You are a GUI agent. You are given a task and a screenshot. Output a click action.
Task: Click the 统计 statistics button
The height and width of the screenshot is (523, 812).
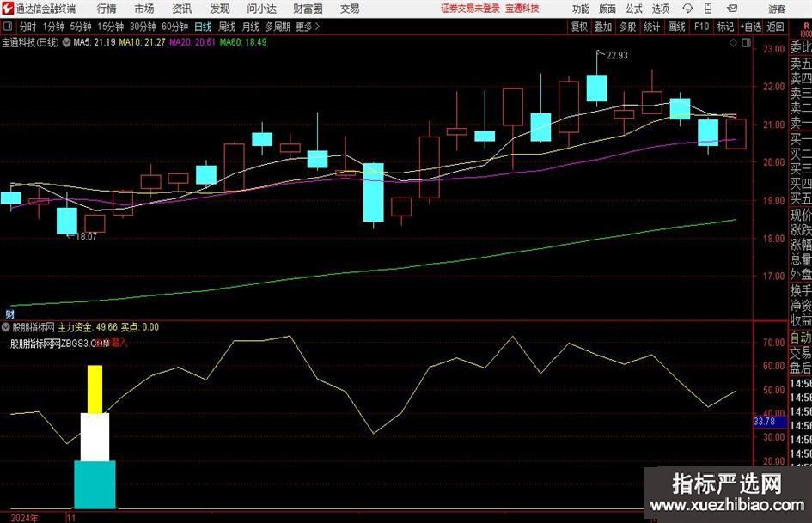(x=651, y=27)
